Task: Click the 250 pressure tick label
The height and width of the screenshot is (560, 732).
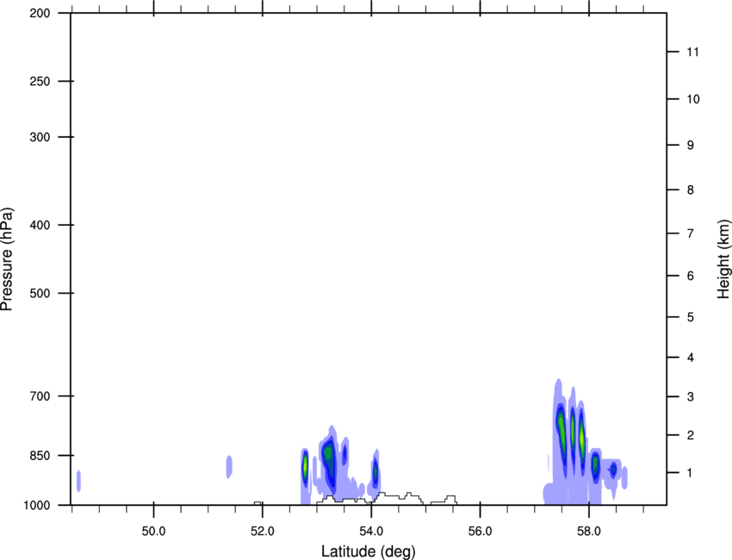Action: pos(40,81)
